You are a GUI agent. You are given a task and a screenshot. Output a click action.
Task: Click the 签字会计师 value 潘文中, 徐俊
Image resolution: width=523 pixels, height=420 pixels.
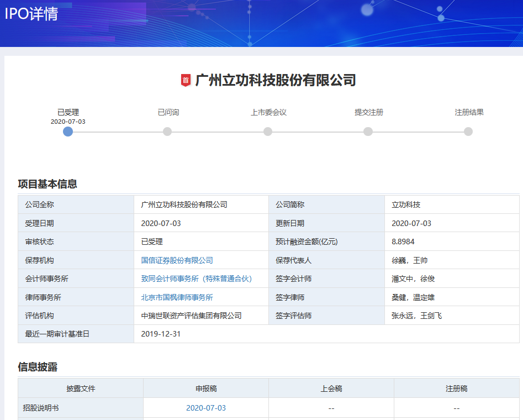point(413,279)
